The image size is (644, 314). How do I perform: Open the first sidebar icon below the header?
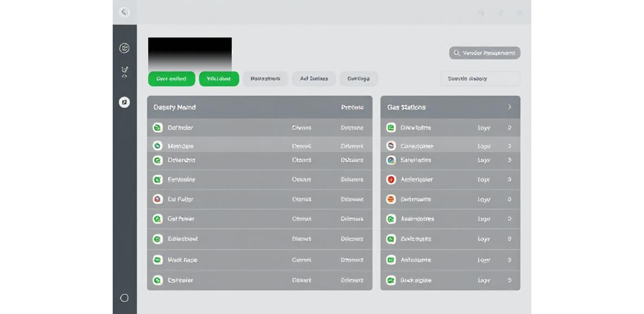coord(124,48)
